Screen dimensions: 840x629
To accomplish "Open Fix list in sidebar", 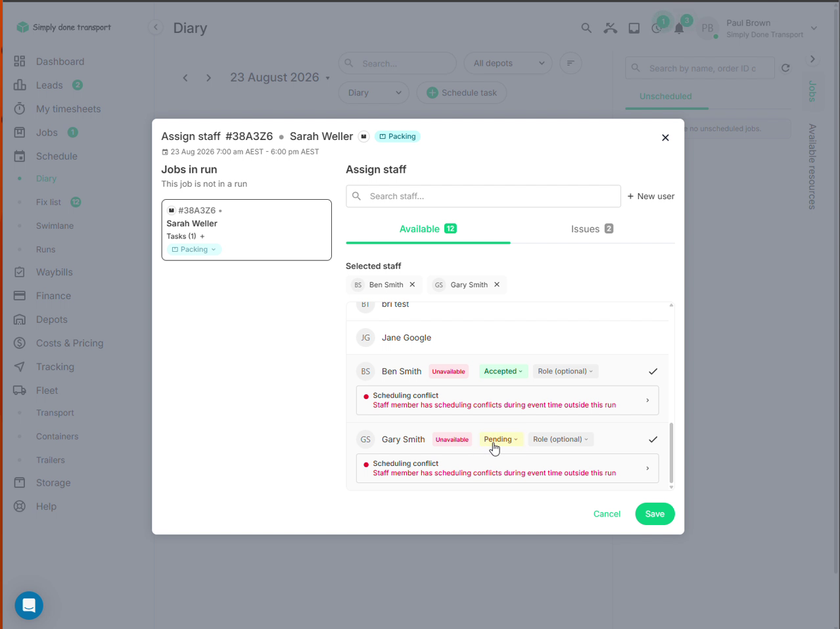I will click(49, 202).
